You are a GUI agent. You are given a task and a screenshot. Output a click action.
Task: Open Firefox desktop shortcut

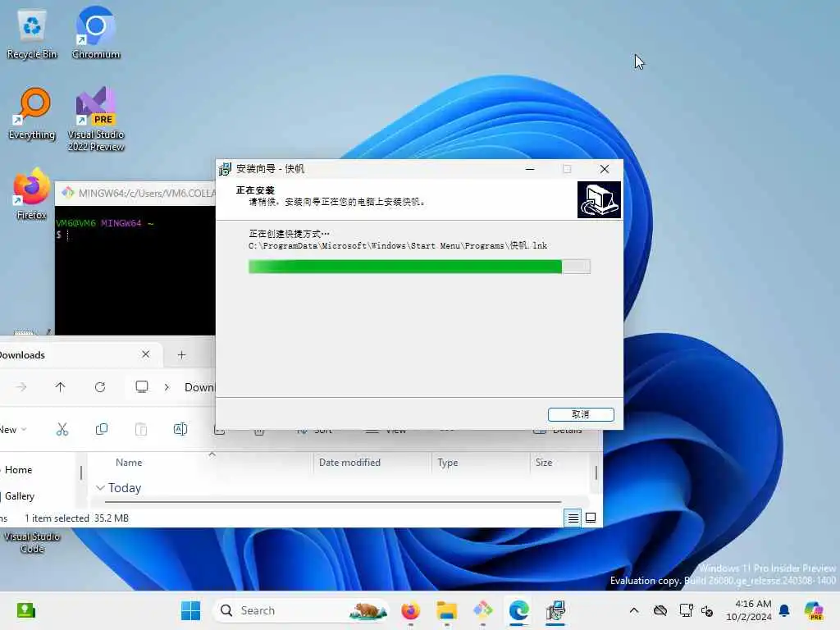[x=32, y=194]
